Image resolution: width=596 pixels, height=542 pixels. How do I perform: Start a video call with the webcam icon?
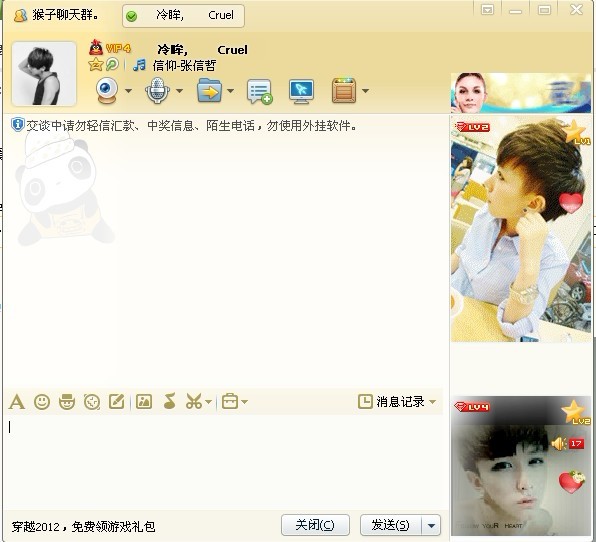point(106,90)
